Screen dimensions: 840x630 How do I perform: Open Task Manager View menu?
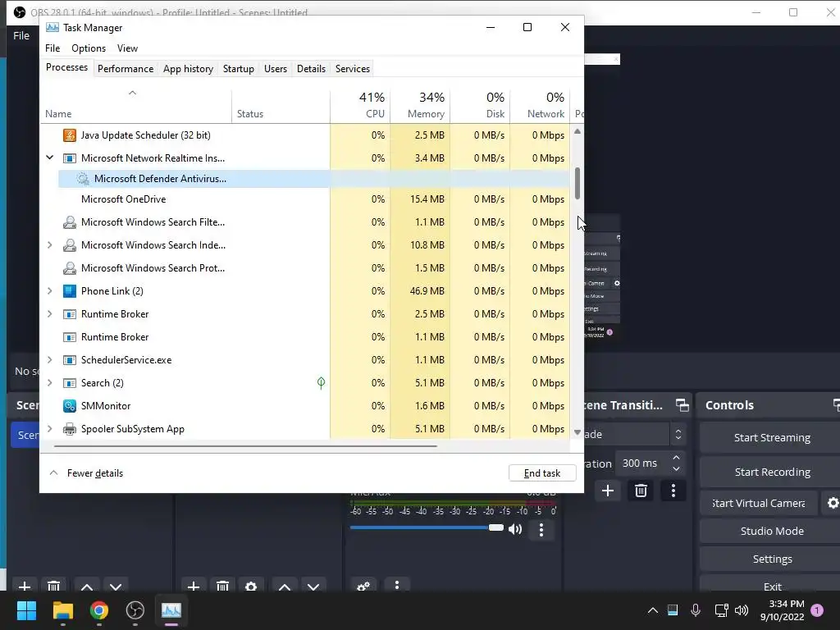[x=127, y=48]
